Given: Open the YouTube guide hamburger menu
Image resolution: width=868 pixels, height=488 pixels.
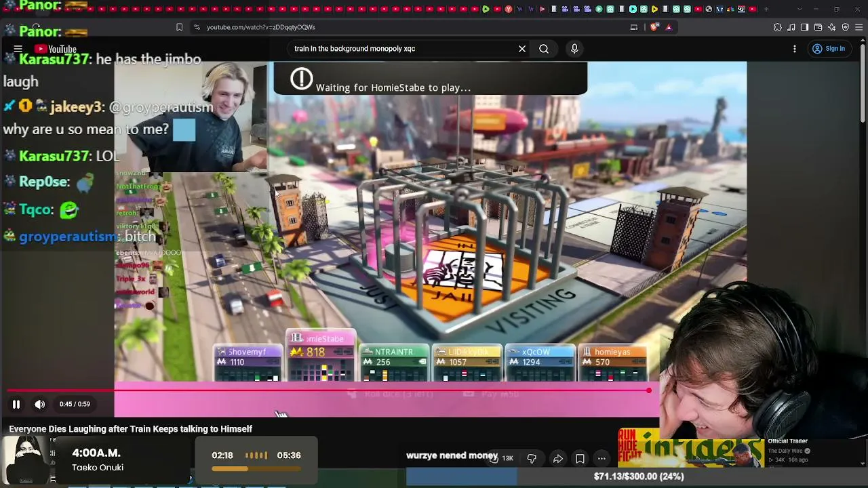Looking at the screenshot, I should (18, 49).
